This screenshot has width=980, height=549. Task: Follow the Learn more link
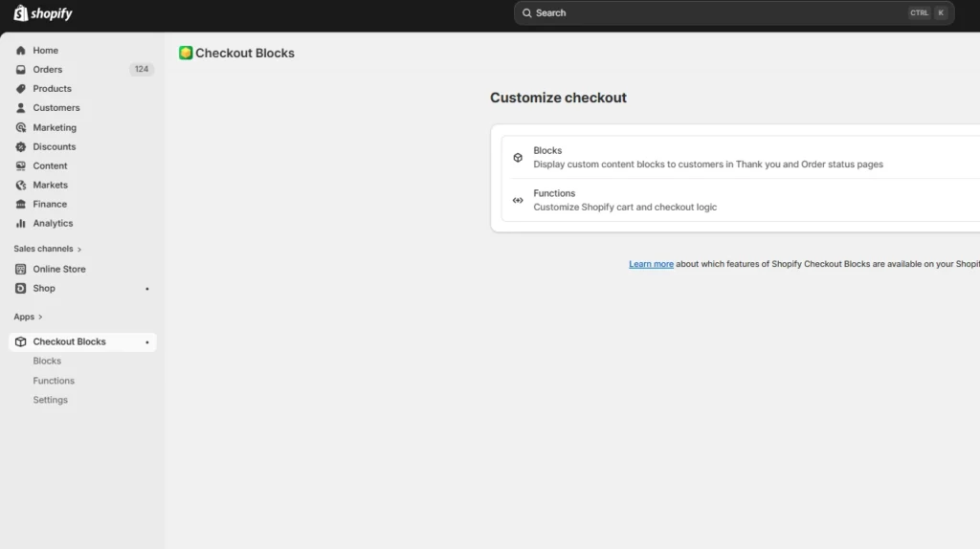(651, 264)
